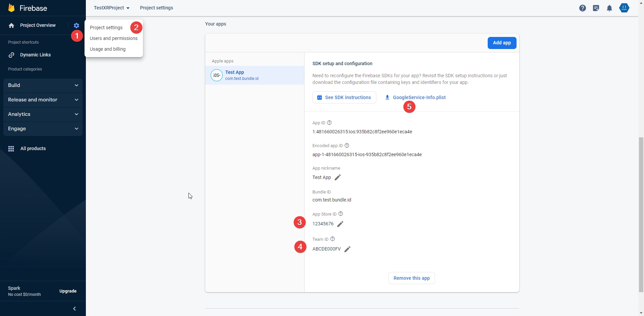Expand the Build category
Viewport: 644px width, 316px height.
click(43, 85)
